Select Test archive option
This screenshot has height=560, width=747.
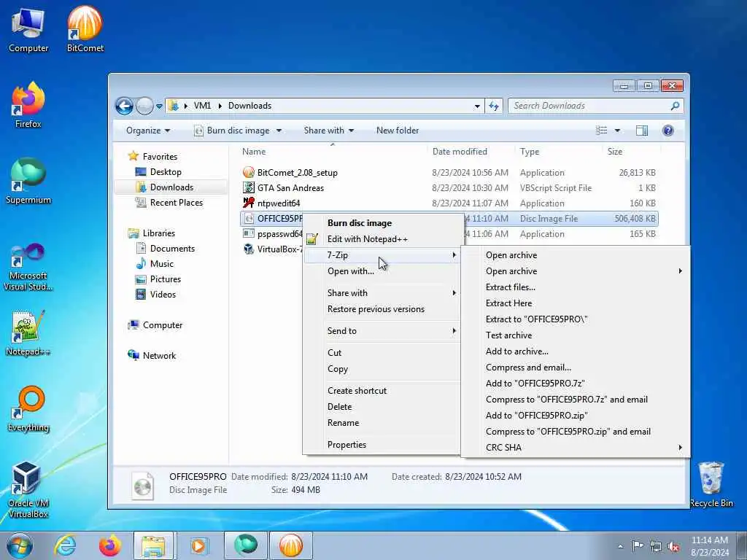coord(508,335)
